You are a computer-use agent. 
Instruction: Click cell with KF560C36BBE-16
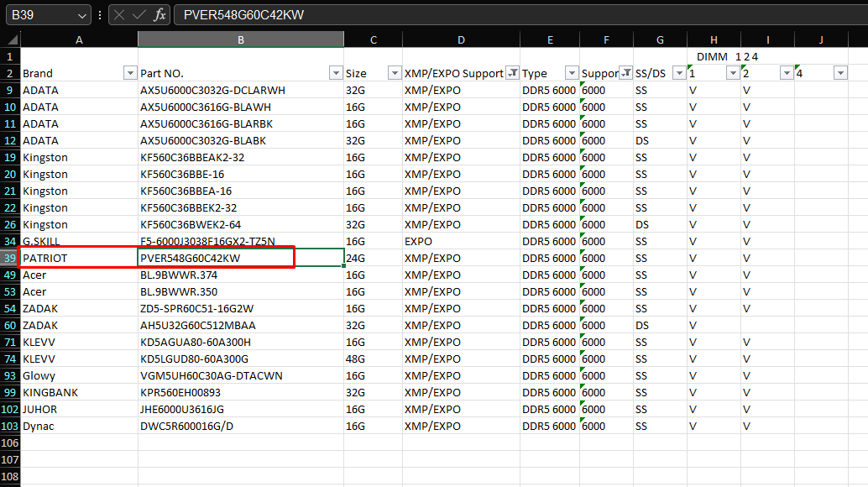tap(241, 175)
